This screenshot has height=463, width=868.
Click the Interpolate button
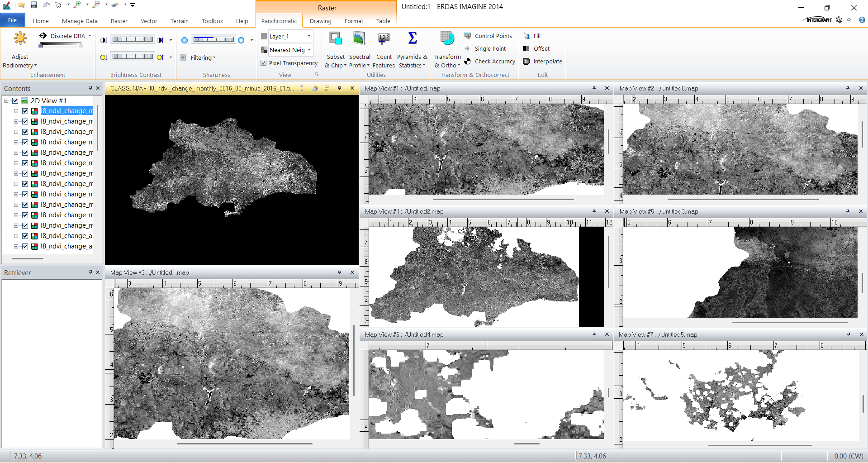(x=547, y=62)
